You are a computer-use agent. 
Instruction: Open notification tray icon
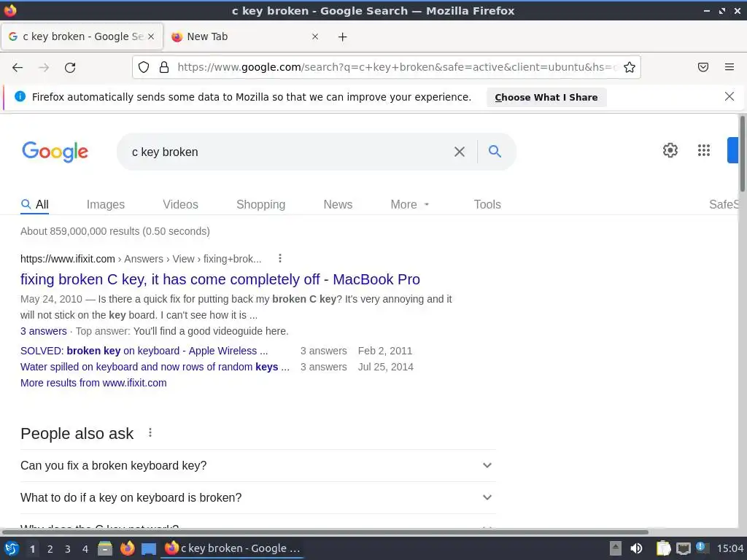[x=702, y=548]
